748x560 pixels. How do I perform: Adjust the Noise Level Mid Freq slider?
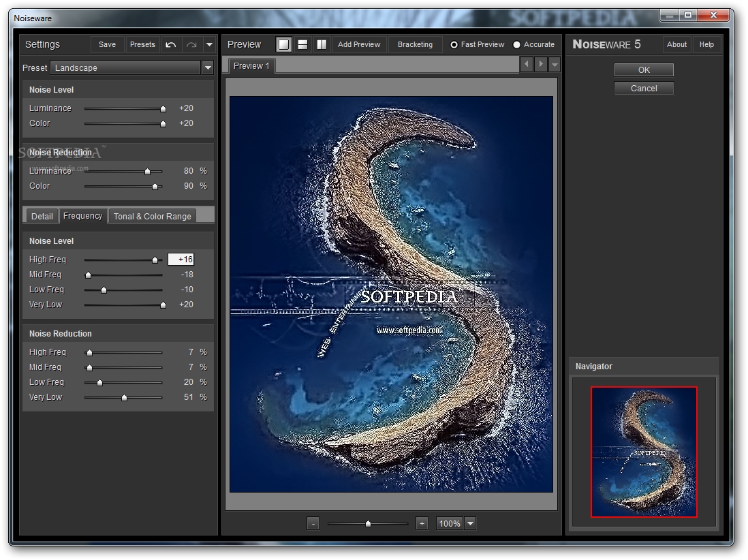(x=89, y=275)
